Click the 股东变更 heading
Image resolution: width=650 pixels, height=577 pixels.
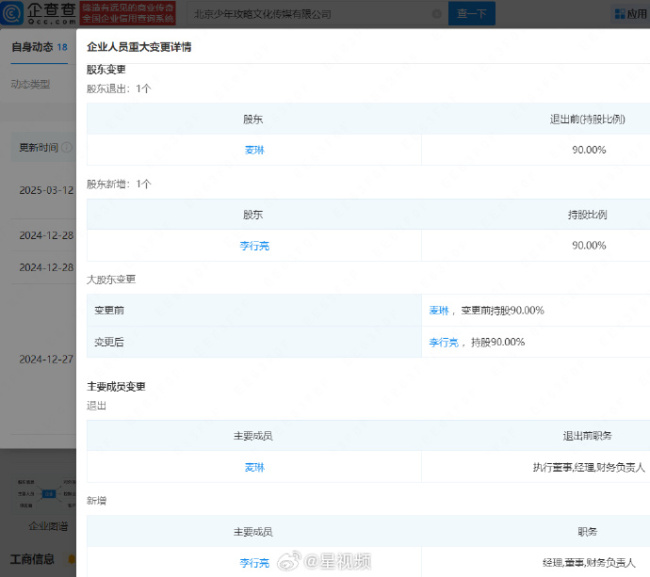106,70
